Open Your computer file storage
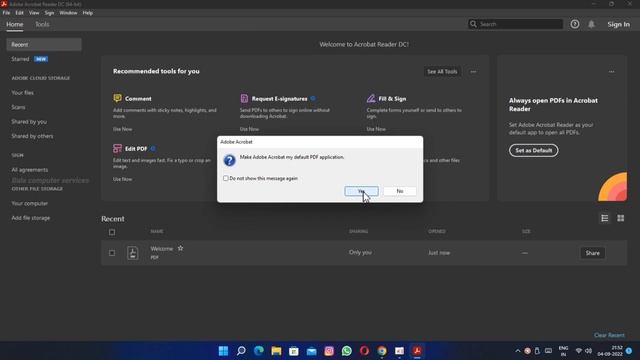640x360 pixels. [30, 203]
